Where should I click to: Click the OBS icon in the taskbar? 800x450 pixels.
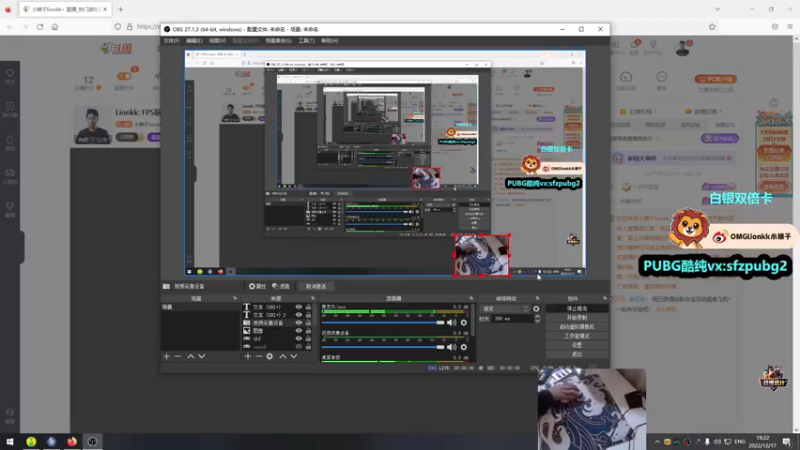(x=92, y=441)
